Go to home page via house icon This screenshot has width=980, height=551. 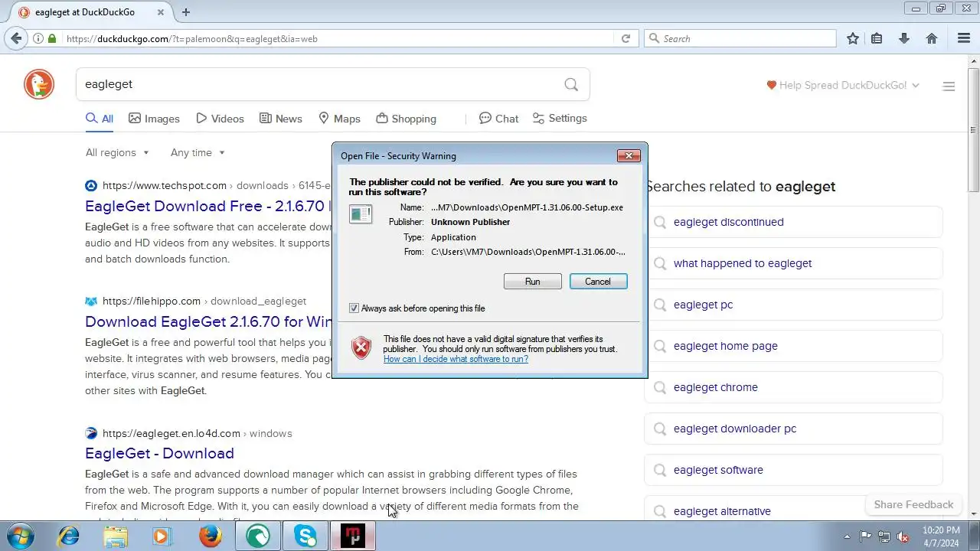(932, 38)
